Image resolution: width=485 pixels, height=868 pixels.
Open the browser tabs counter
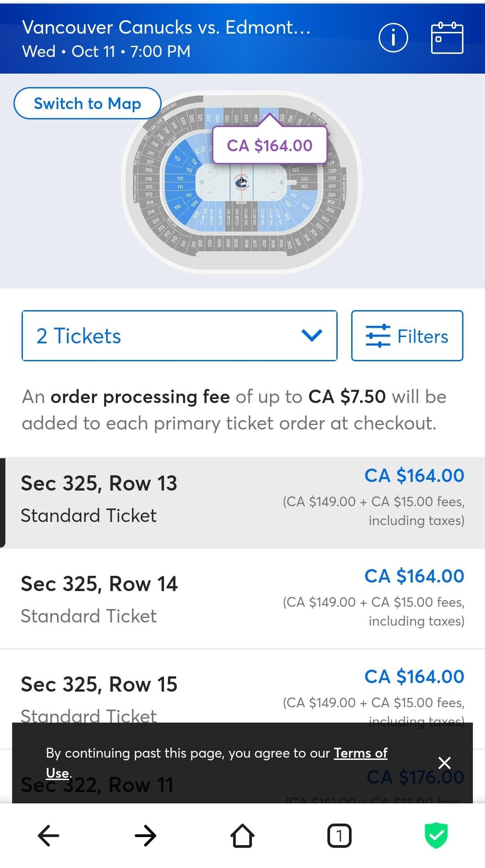(339, 835)
